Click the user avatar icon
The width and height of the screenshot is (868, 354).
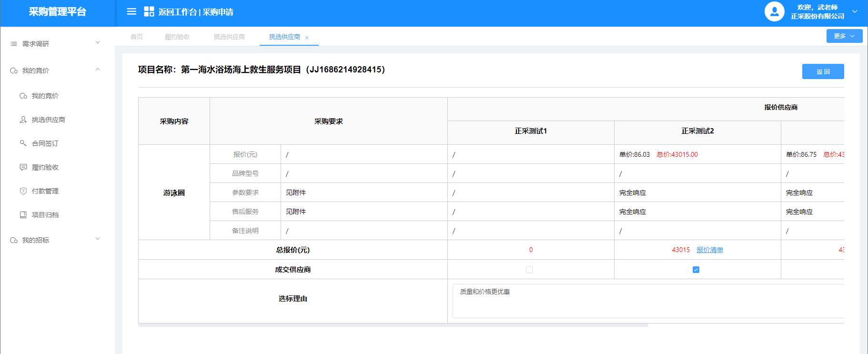point(774,11)
